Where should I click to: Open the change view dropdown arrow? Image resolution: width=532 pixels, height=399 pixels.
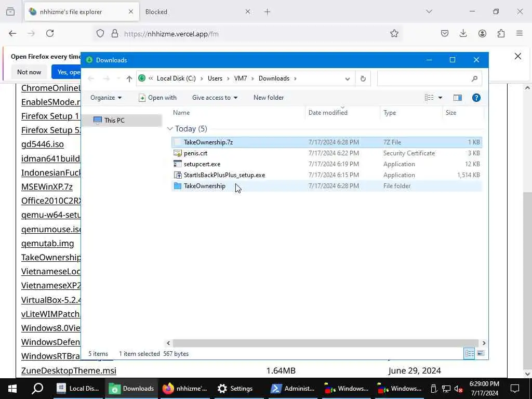(440, 98)
